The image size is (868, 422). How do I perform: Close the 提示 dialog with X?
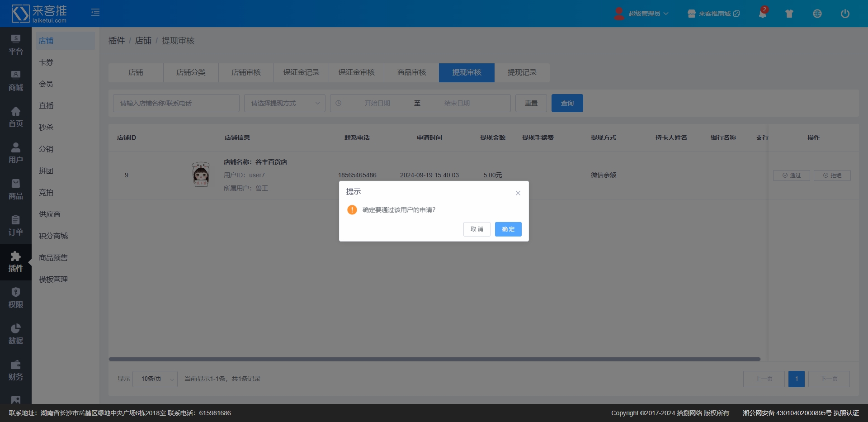tap(518, 193)
